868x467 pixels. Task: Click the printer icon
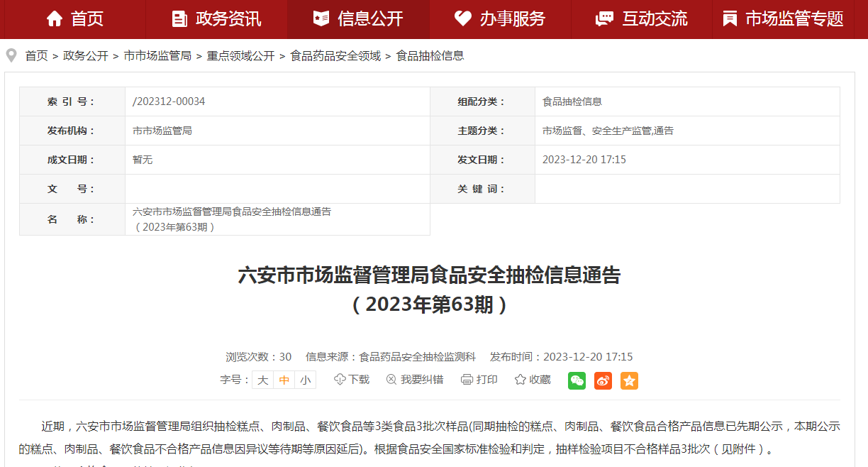coord(467,380)
